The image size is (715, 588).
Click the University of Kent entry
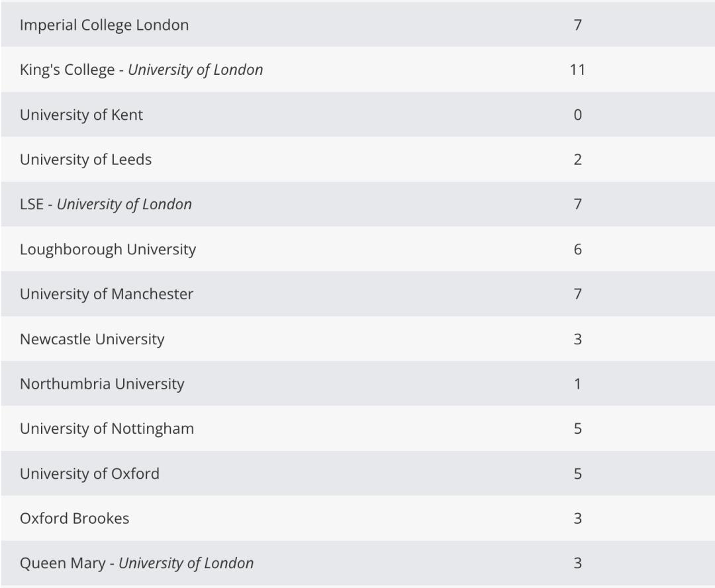81,115
